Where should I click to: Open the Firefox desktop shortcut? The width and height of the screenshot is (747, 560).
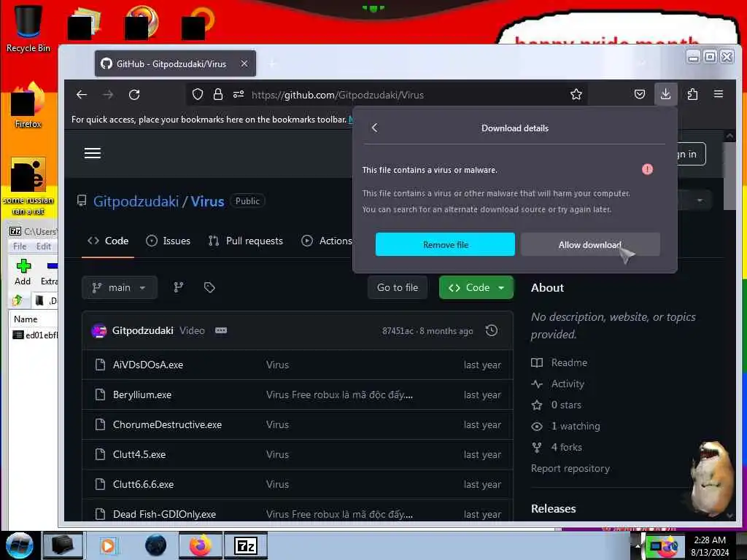click(28, 106)
